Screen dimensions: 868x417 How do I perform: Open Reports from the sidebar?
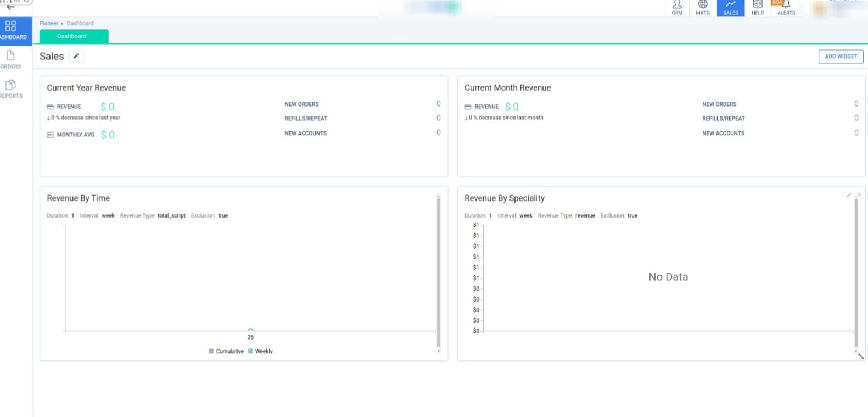click(x=11, y=89)
